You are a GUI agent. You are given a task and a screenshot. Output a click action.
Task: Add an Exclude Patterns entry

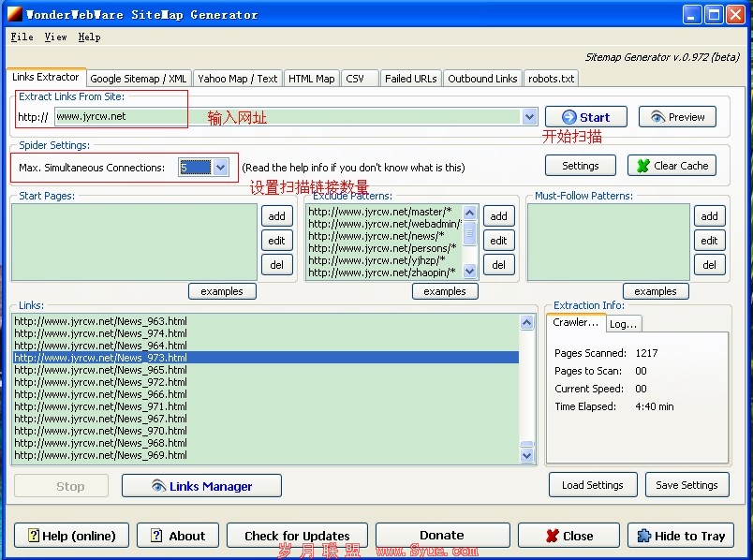coord(499,216)
